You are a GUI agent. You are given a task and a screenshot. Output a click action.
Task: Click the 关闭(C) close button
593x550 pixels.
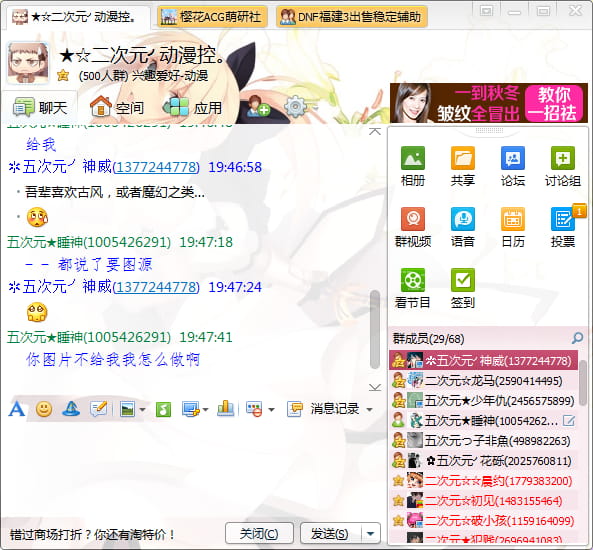(x=259, y=534)
